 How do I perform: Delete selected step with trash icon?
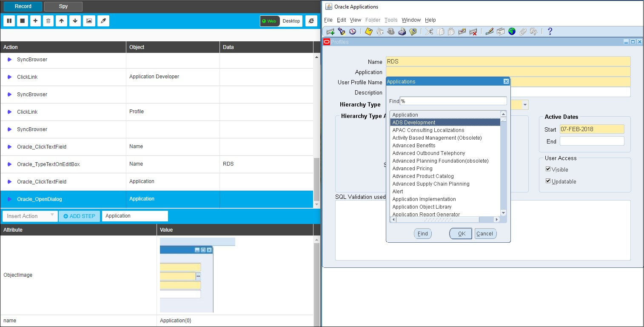click(x=48, y=21)
